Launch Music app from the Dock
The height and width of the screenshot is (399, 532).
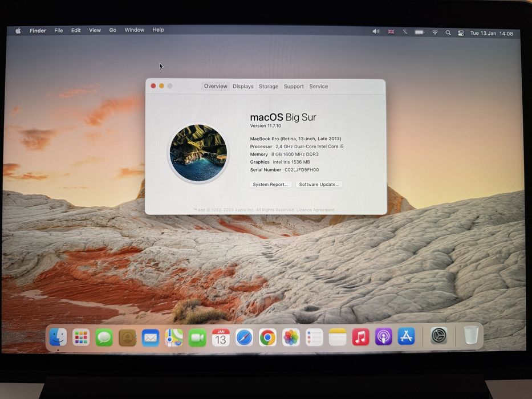360,337
